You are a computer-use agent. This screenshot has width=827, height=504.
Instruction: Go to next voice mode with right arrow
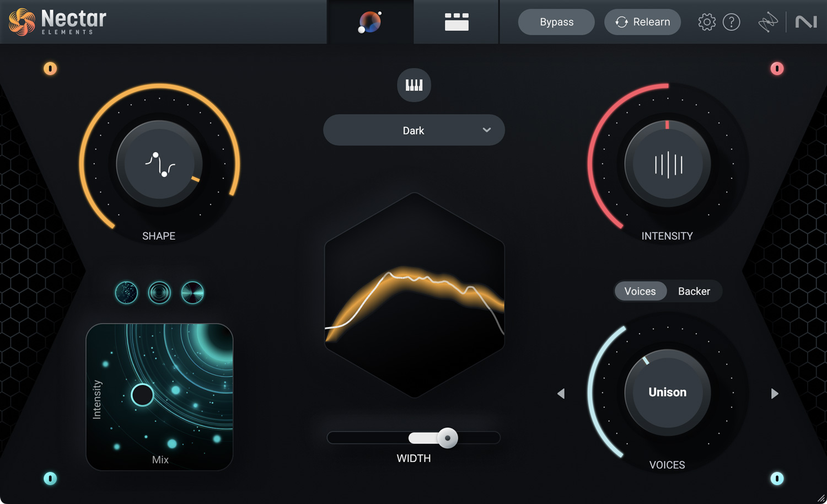click(x=775, y=393)
